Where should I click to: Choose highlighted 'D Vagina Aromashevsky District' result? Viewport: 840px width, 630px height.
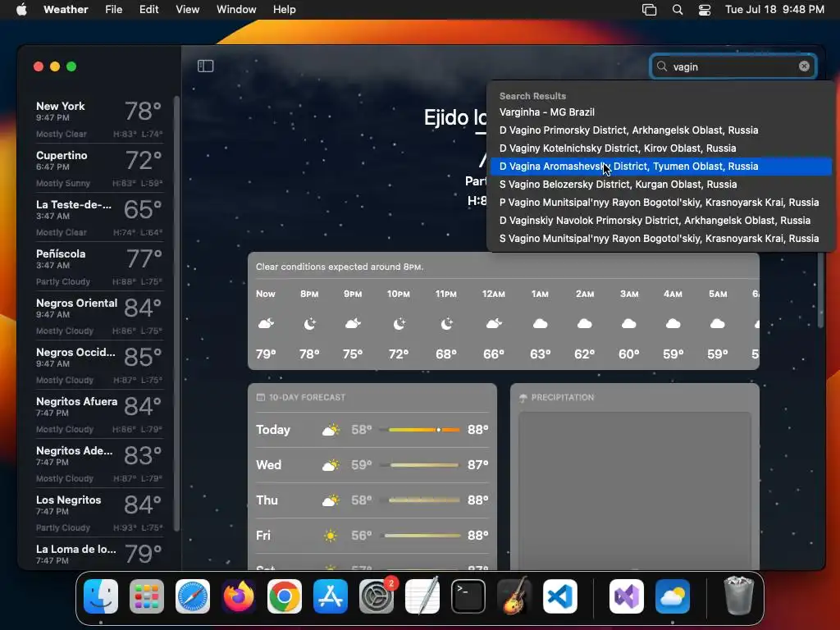coord(660,166)
